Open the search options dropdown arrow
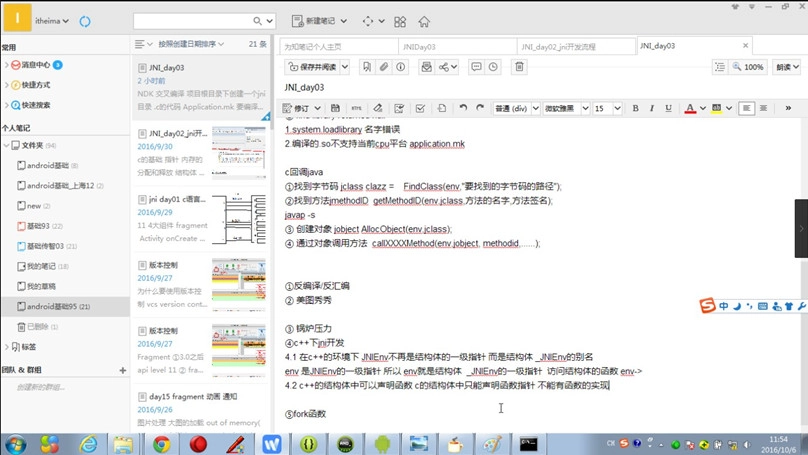808x455 pixels. click(x=270, y=21)
